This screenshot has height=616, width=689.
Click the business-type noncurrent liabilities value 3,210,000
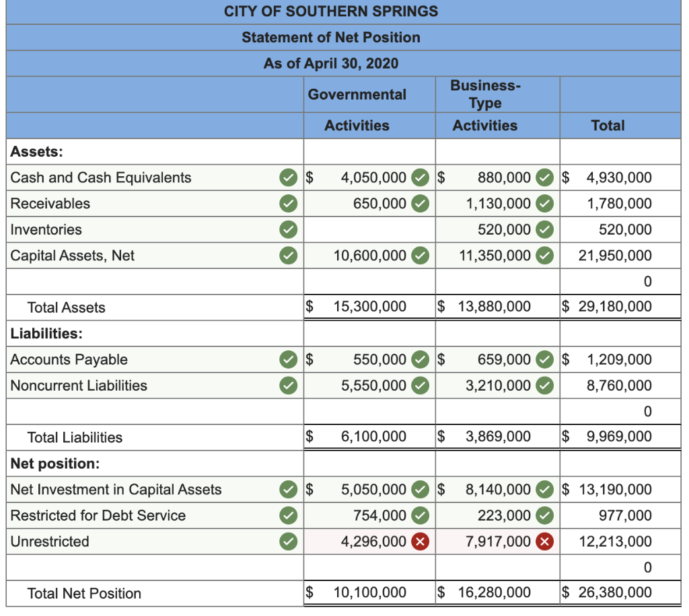[499, 385]
